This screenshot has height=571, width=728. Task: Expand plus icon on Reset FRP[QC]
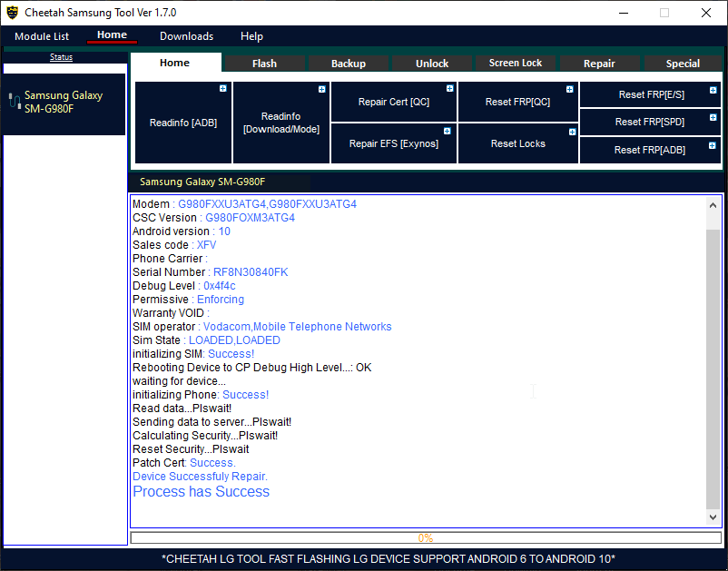pyautogui.click(x=570, y=89)
